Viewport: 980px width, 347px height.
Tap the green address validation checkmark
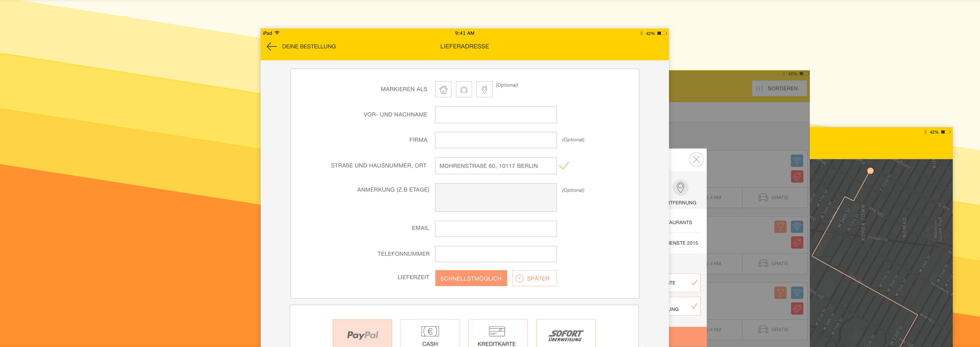coord(564,166)
